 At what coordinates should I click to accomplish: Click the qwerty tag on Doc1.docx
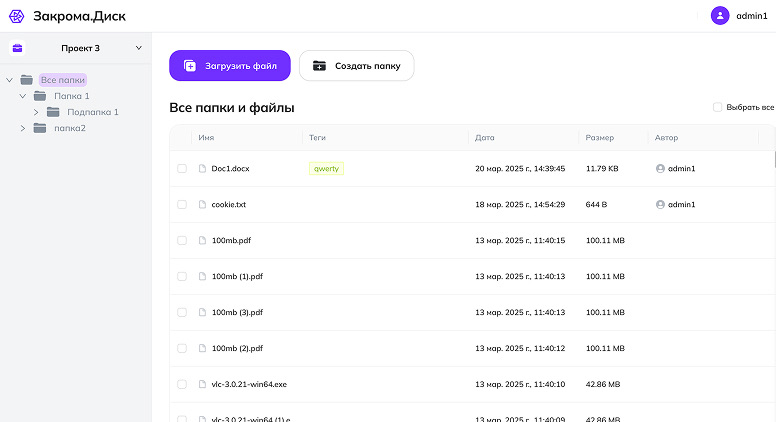click(326, 169)
